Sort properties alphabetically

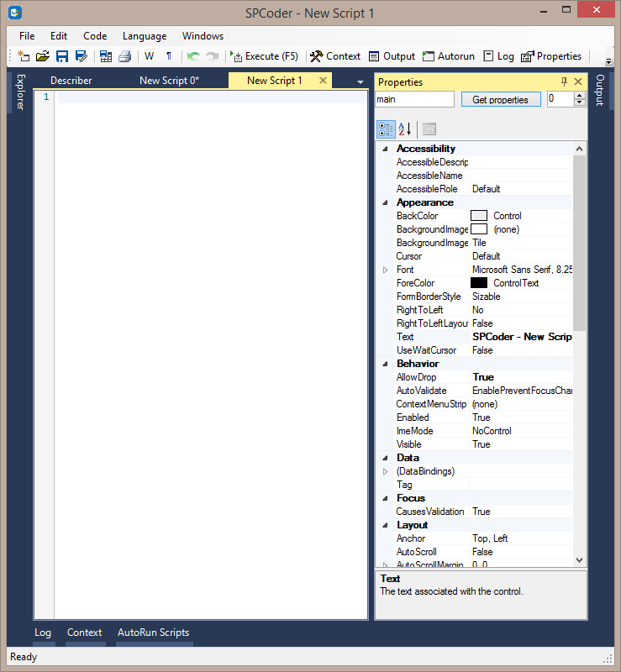(405, 129)
